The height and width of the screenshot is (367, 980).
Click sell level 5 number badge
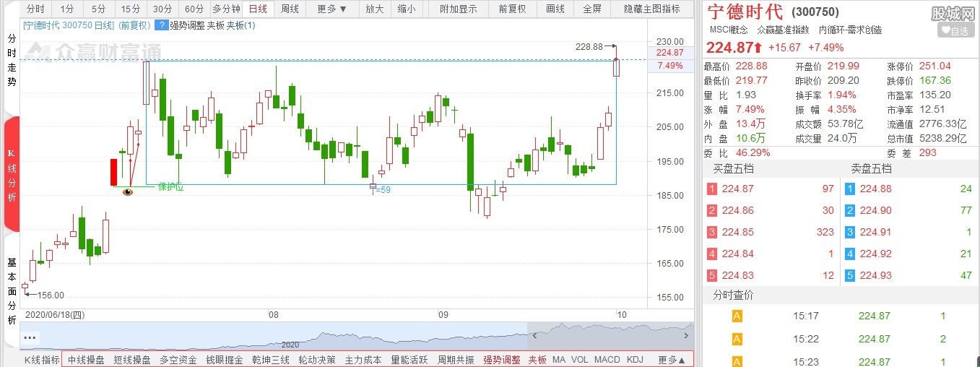pyautogui.click(x=850, y=275)
